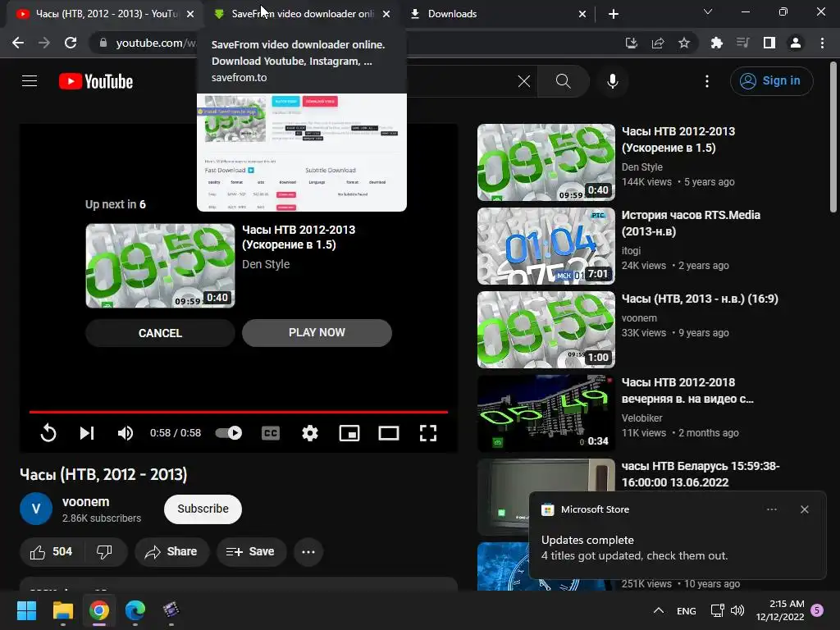Click the red video progress bar
Viewport: 840px width, 630px height.
[x=239, y=412]
